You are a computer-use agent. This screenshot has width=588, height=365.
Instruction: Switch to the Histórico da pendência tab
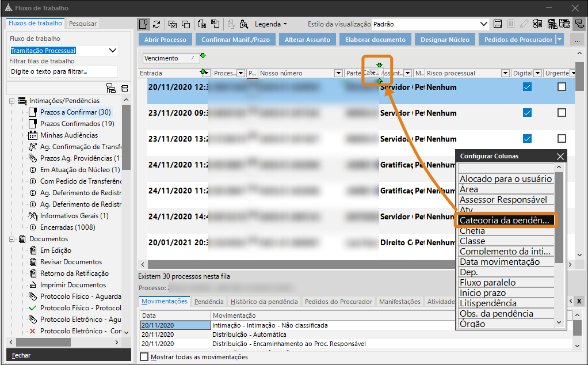(x=264, y=302)
